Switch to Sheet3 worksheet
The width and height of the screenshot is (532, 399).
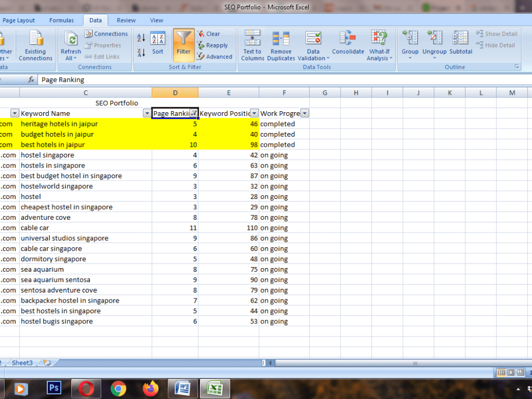22,363
